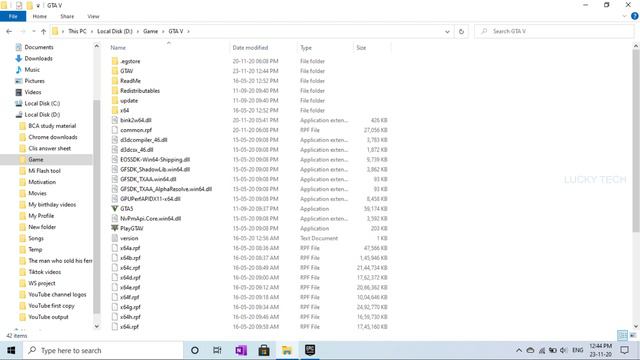
Task: Select file 'x64g.rpf'
Action: pos(130,307)
